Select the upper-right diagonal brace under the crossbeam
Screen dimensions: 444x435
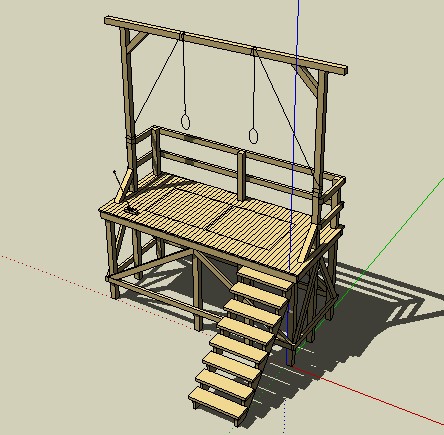306,79
